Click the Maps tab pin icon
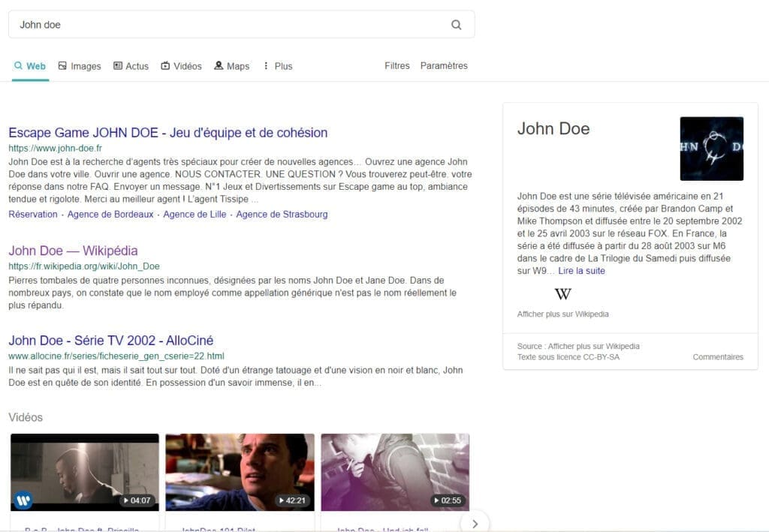Image resolution: width=769 pixels, height=532 pixels. [219, 65]
